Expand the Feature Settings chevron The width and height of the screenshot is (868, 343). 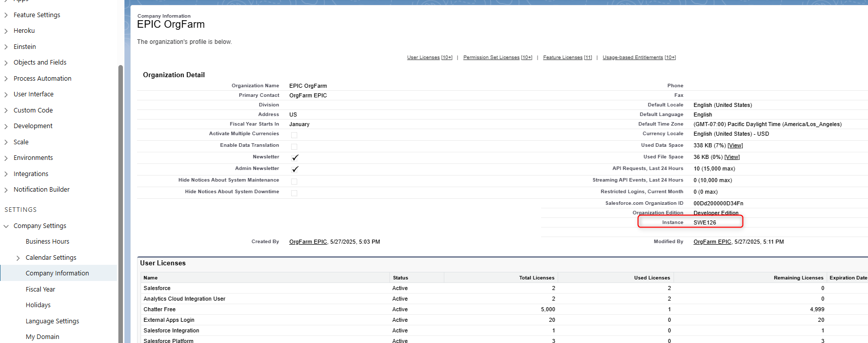click(x=6, y=15)
